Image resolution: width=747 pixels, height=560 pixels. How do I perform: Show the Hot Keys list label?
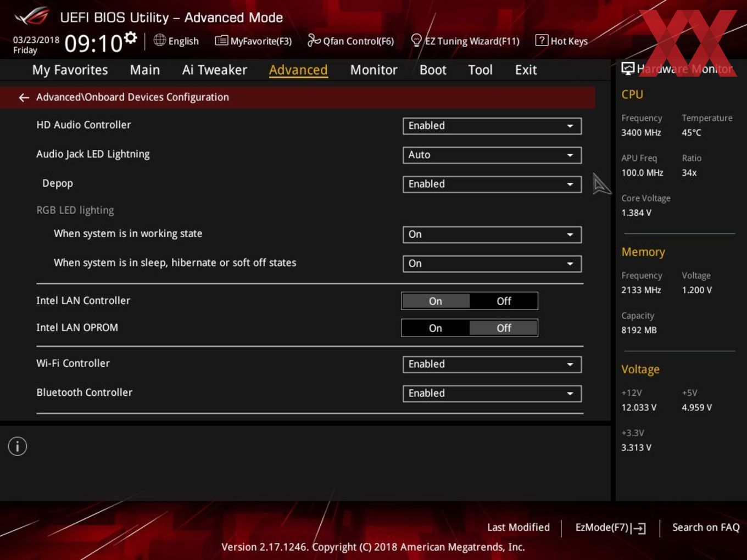pos(569,41)
